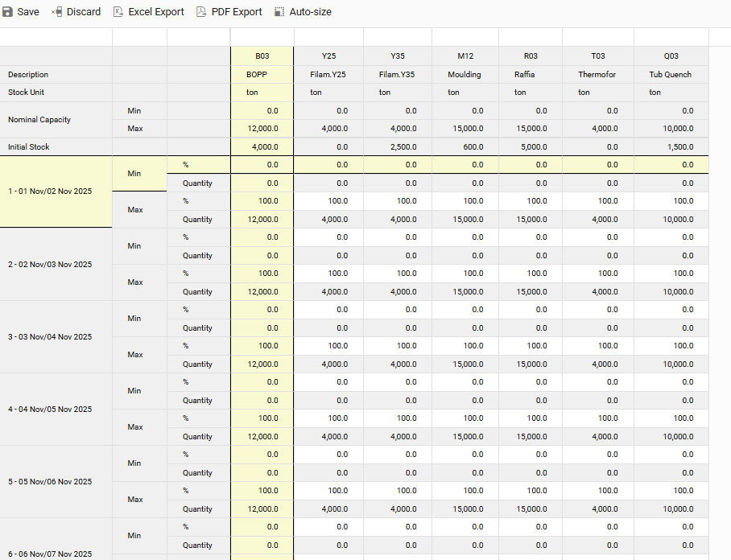Edit R03 Initial Stock value 5,000.0
The height and width of the screenshot is (560, 731).
(531, 146)
